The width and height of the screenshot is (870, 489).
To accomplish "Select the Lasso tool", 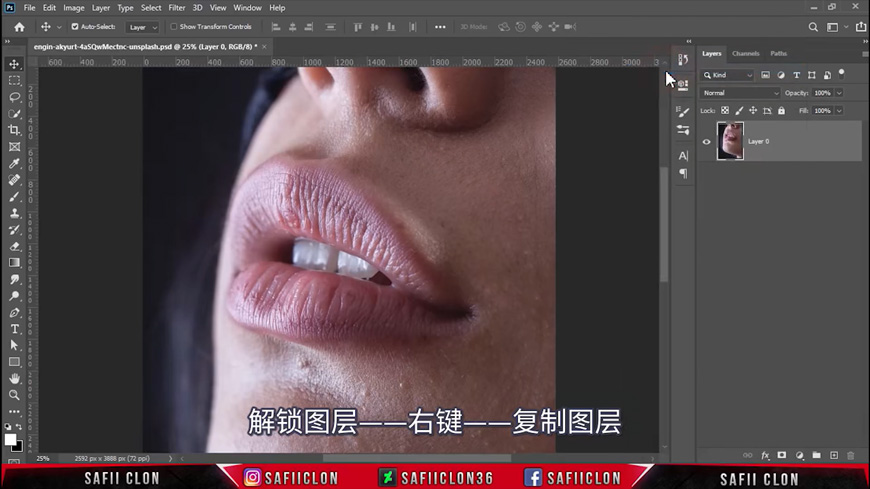I will [14, 97].
